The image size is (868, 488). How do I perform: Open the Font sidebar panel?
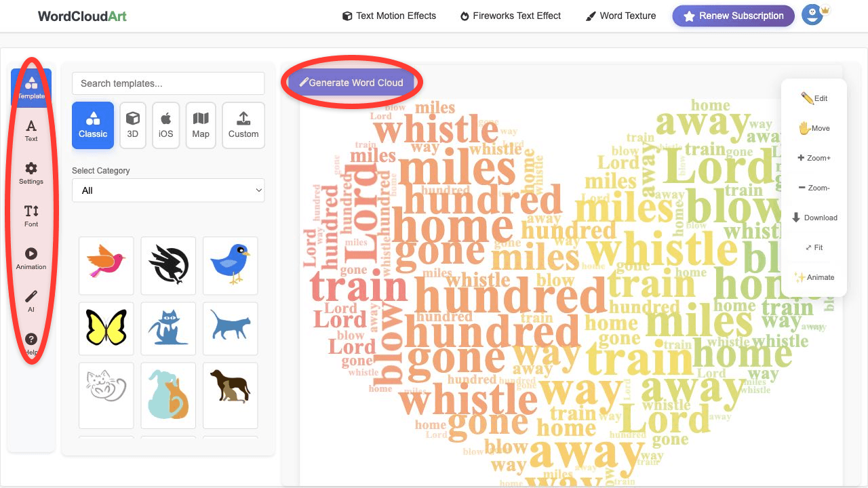[x=31, y=216]
